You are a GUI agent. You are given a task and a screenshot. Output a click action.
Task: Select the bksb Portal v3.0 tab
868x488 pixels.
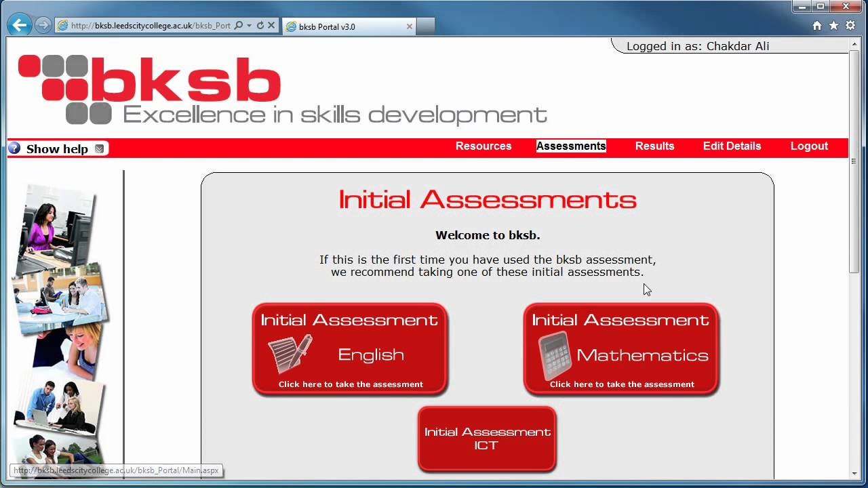point(349,26)
